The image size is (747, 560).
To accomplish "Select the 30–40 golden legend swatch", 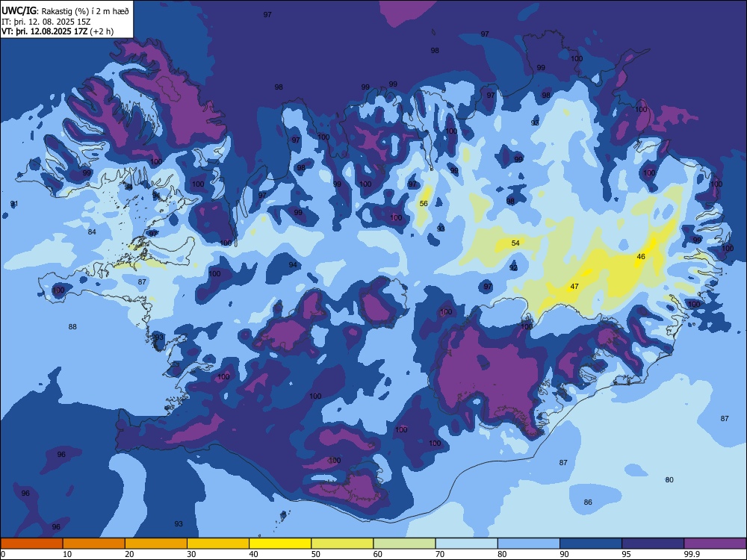I will click(218, 544).
